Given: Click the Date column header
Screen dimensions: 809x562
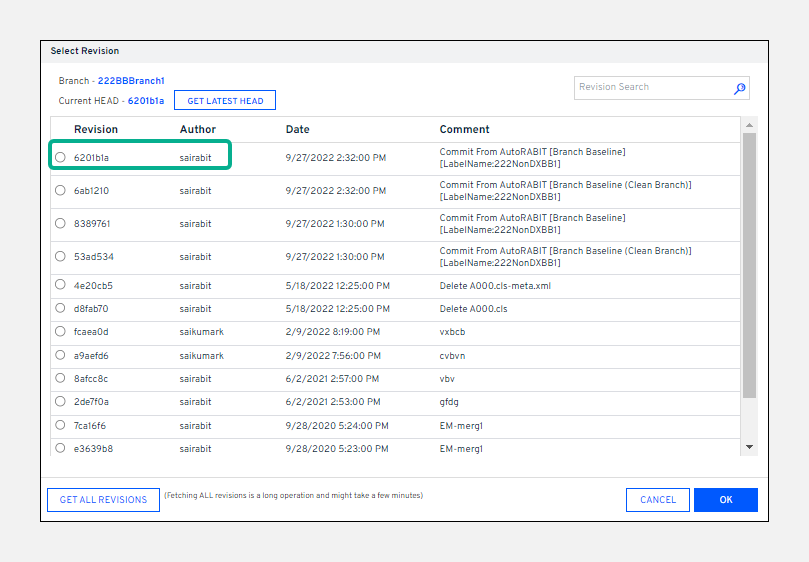Looking at the screenshot, I should 297,130.
